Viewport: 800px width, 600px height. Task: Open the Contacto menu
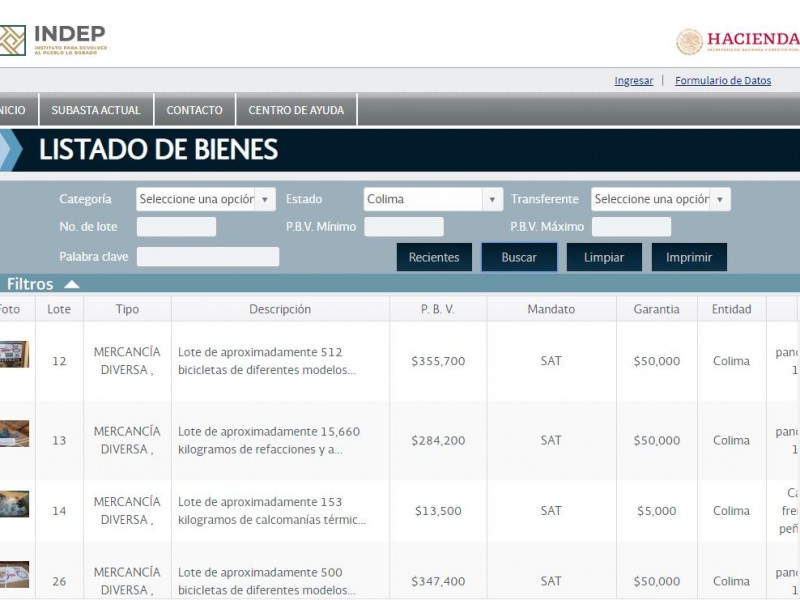tap(194, 110)
